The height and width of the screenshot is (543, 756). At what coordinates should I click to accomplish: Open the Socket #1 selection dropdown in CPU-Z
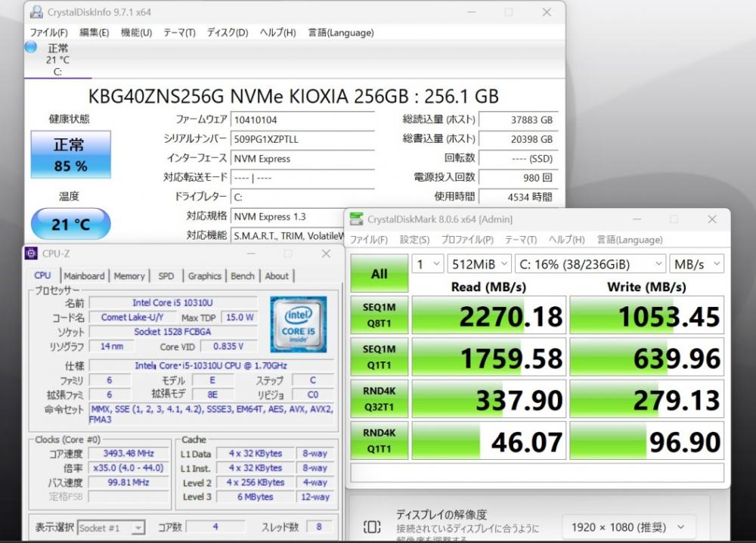point(111,528)
